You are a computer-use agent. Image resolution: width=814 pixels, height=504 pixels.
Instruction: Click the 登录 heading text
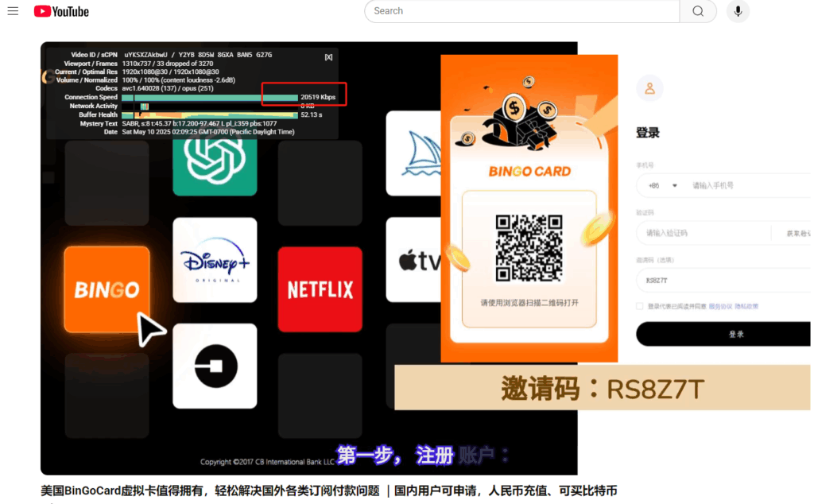point(648,133)
